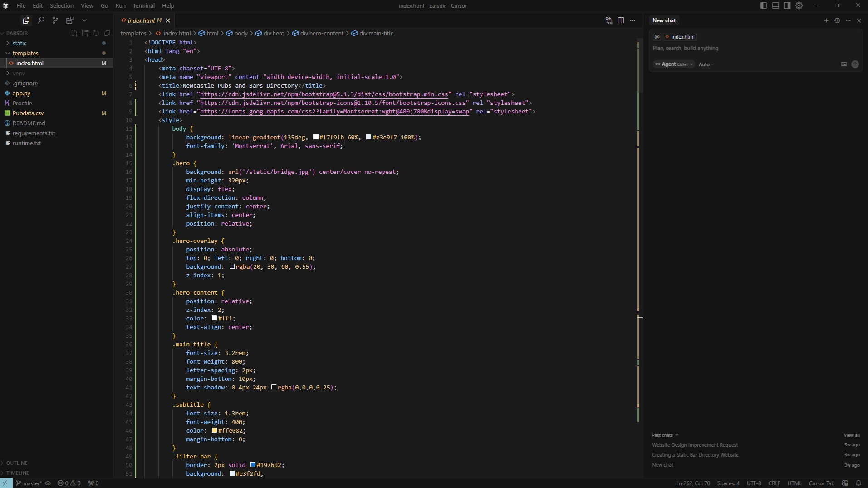
Task: Open Procfile in explorer
Action: coord(22,103)
